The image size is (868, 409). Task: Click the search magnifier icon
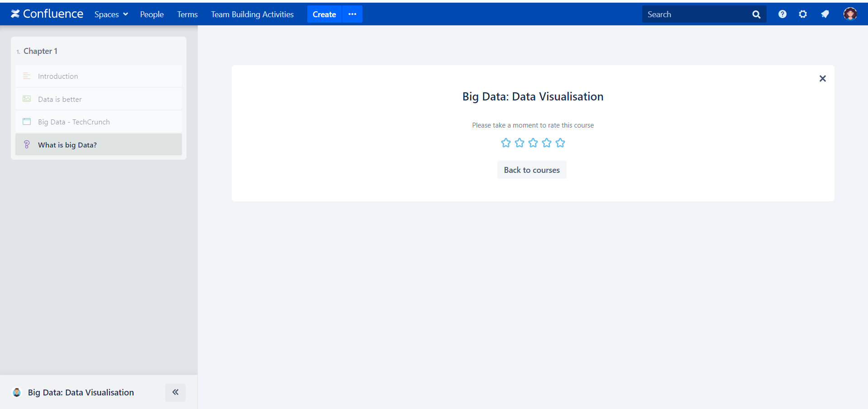756,14
